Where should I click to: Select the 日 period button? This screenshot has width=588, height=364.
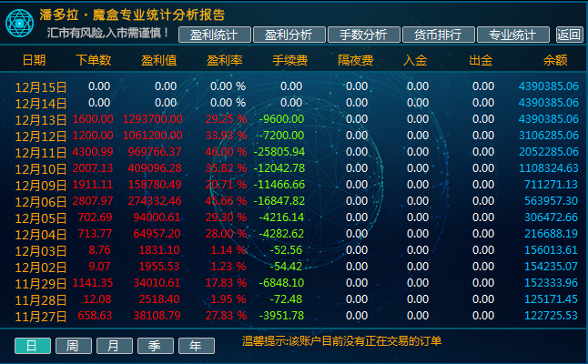click(32, 346)
